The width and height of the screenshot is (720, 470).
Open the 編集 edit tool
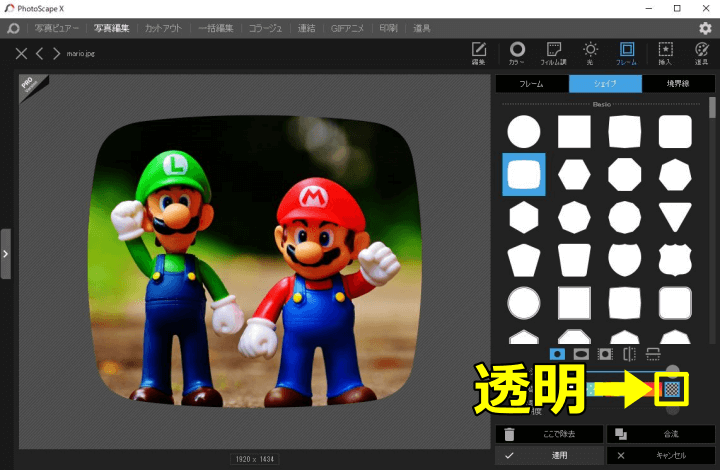pyautogui.click(x=478, y=53)
